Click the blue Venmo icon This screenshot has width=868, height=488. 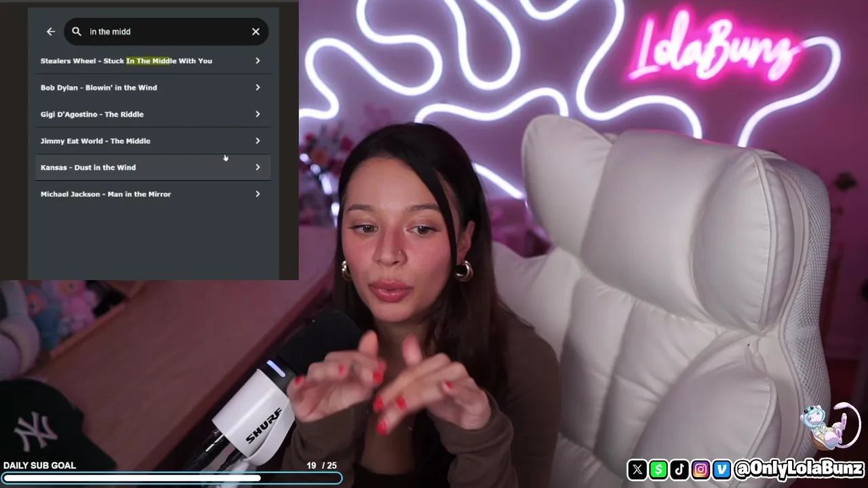point(722,469)
